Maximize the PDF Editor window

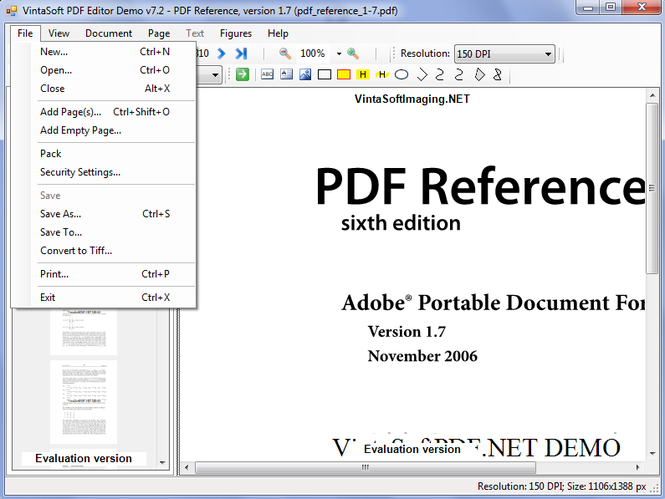point(610,7)
